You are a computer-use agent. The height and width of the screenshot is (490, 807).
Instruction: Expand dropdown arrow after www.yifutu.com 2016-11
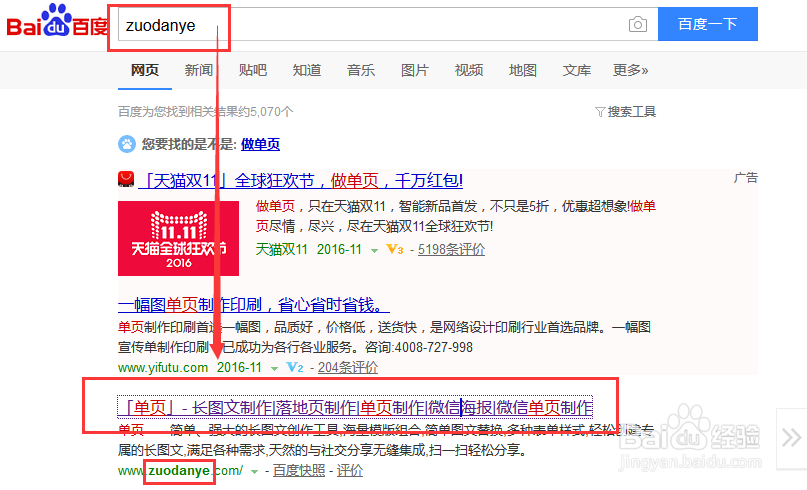(274, 369)
